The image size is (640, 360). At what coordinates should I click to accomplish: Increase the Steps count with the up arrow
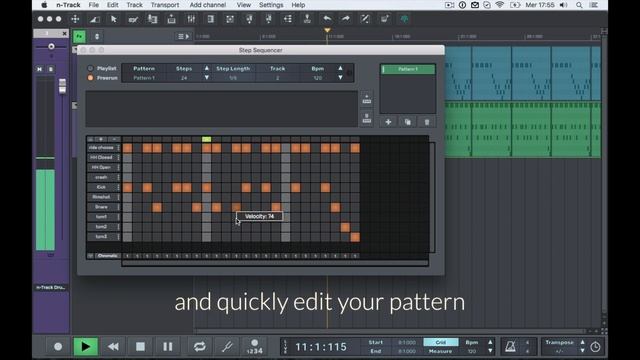click(x=207, y=69)
